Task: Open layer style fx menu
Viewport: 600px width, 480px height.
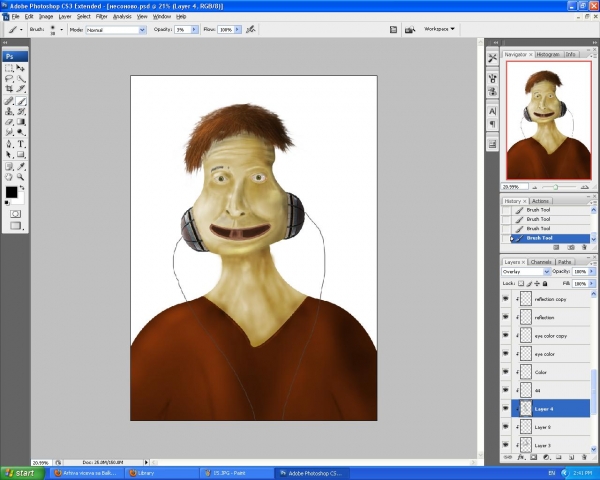Action: click(521, 457)
